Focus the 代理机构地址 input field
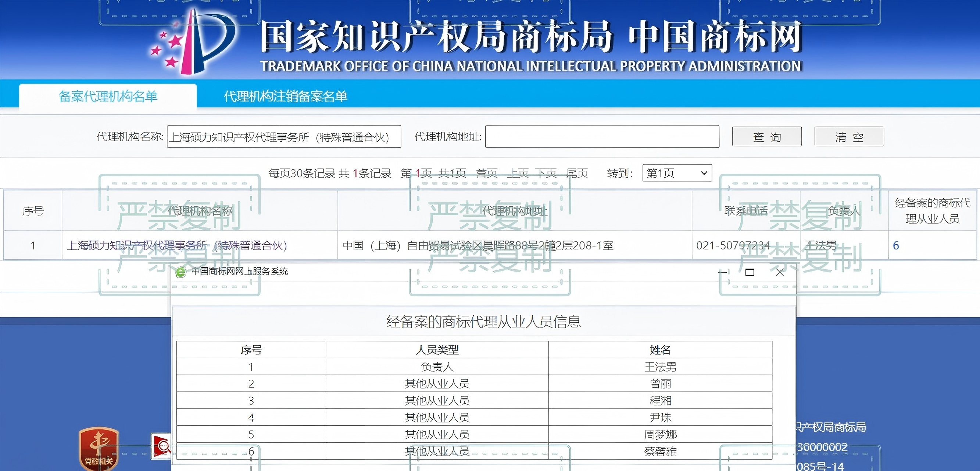The height and width of the screenshot is (471, 980). click(602, 136)
